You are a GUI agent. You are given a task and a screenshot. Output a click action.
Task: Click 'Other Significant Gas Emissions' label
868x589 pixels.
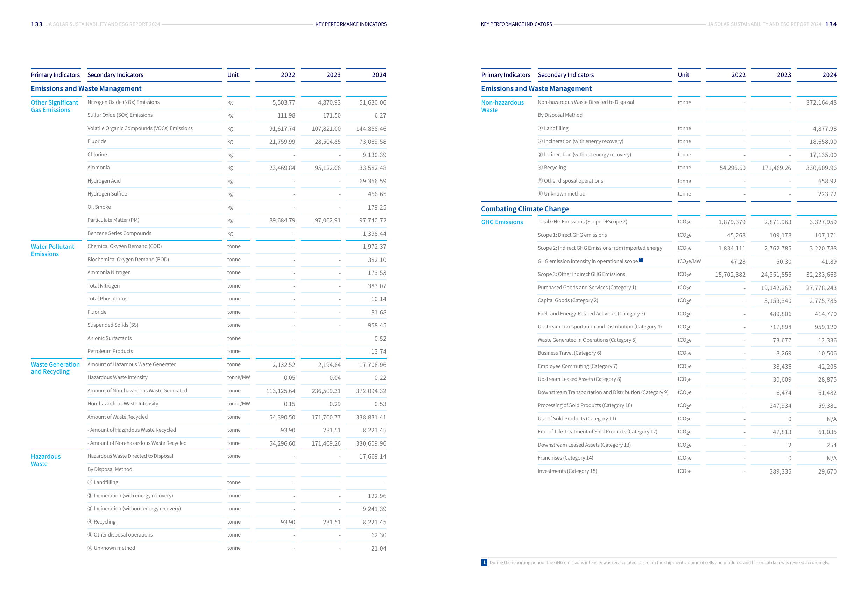tap(55, 106)
